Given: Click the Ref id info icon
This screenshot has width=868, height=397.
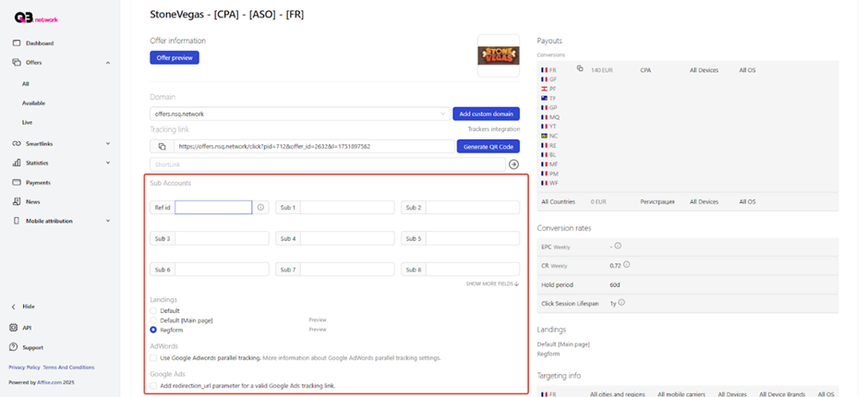Looking at the screenshot, I should pyautogui.click(x=260, y=208).
